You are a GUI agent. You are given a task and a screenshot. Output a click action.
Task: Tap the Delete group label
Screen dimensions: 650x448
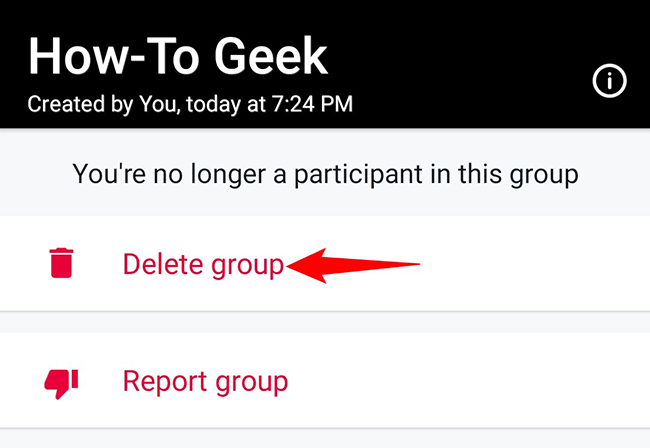click(203, 264)
